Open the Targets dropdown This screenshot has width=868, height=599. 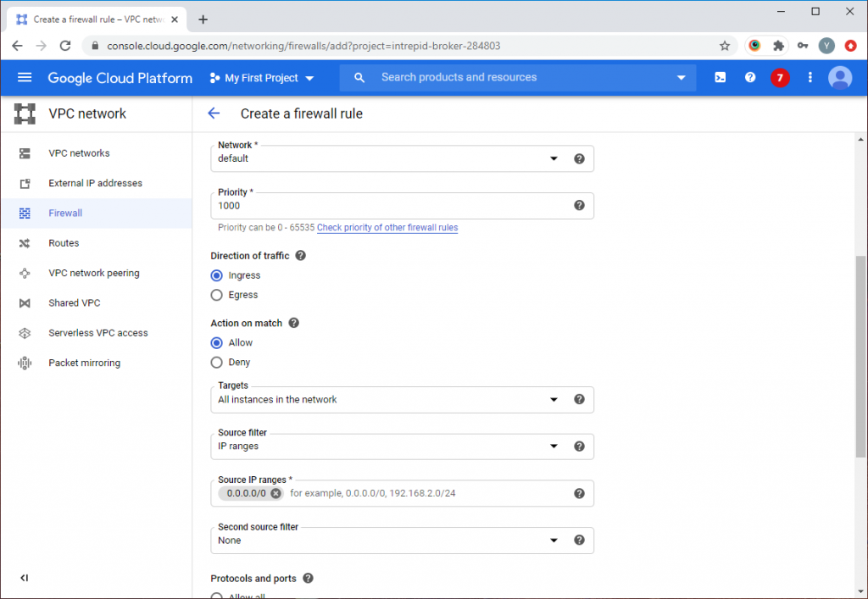point(402,399)
